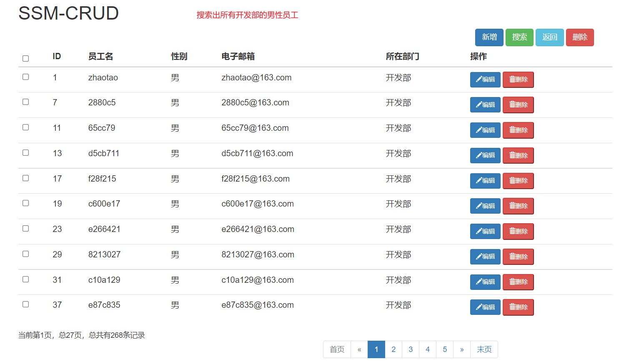Edit employee f28f215 with pencil button

pyautogui.click(x=485, y=181)
